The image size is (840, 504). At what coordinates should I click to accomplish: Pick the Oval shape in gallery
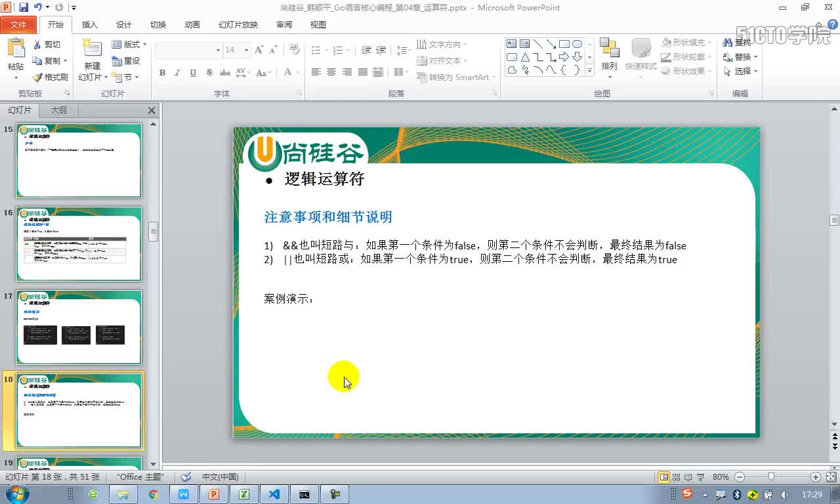(x=577, y=44)
